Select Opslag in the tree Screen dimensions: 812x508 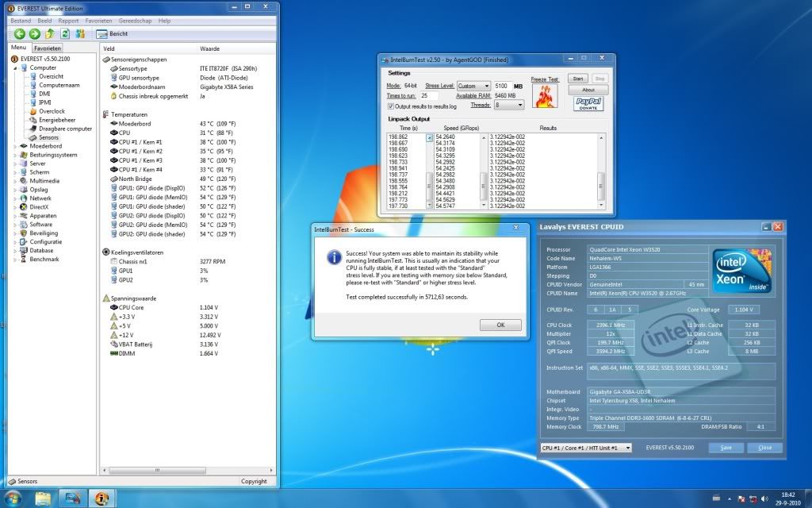coord(39,190)
